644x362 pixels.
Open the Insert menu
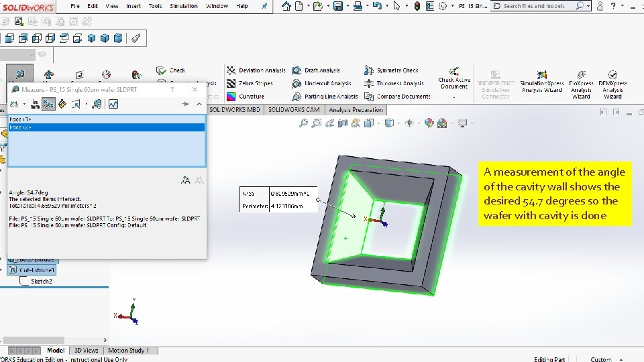pyautogui.click(x=133, y=6)
